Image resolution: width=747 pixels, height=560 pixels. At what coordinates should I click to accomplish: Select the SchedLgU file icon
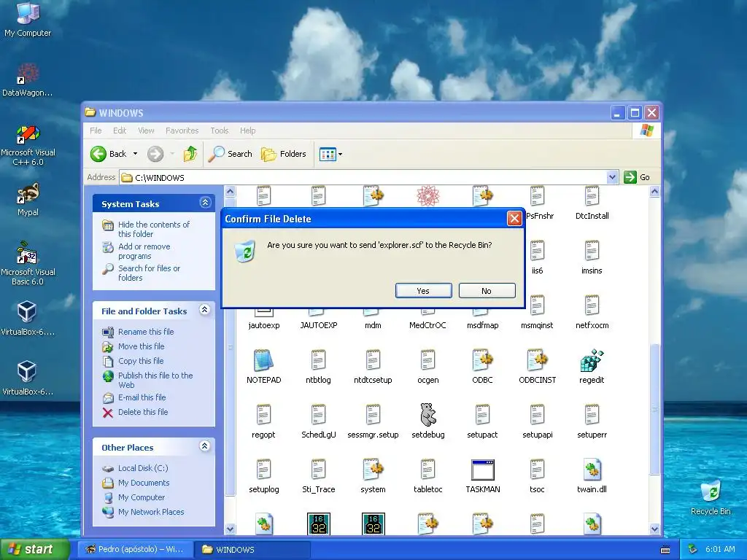[318, 415]
